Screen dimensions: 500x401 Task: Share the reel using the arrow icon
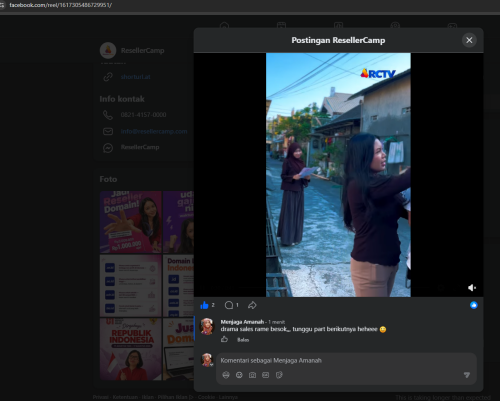(252, 305)
